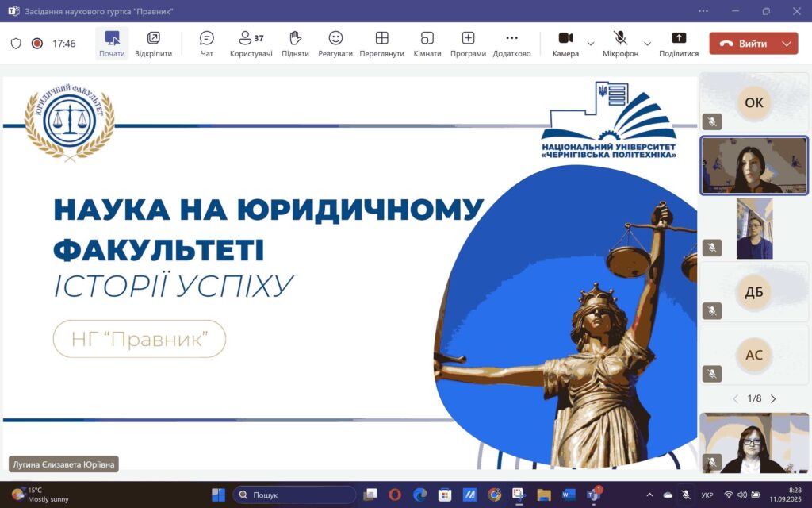Click the tray microphone muted icon

coord(686,495)
